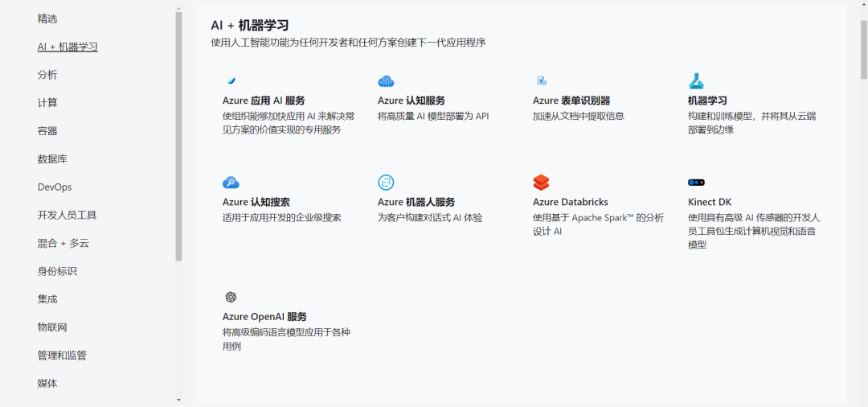Click the main page scrollbar thumb
This screenshot has height=407, width=868.
(x=863, y=49)
